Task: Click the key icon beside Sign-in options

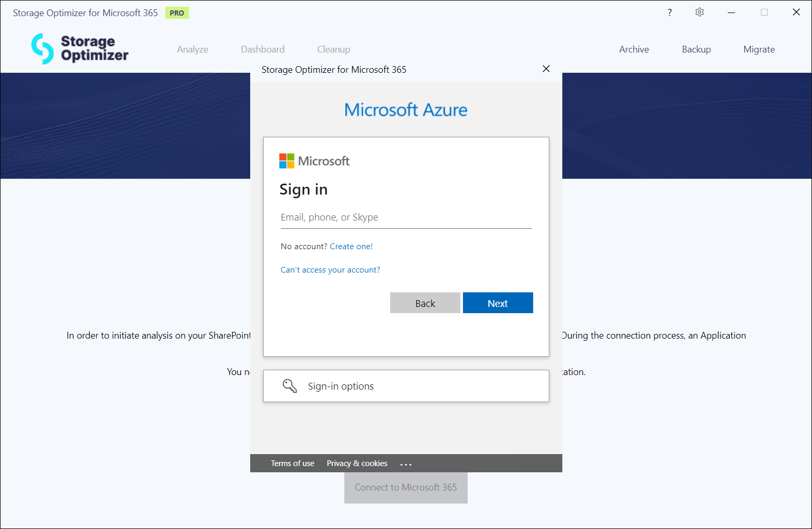Action: point(289,386)
